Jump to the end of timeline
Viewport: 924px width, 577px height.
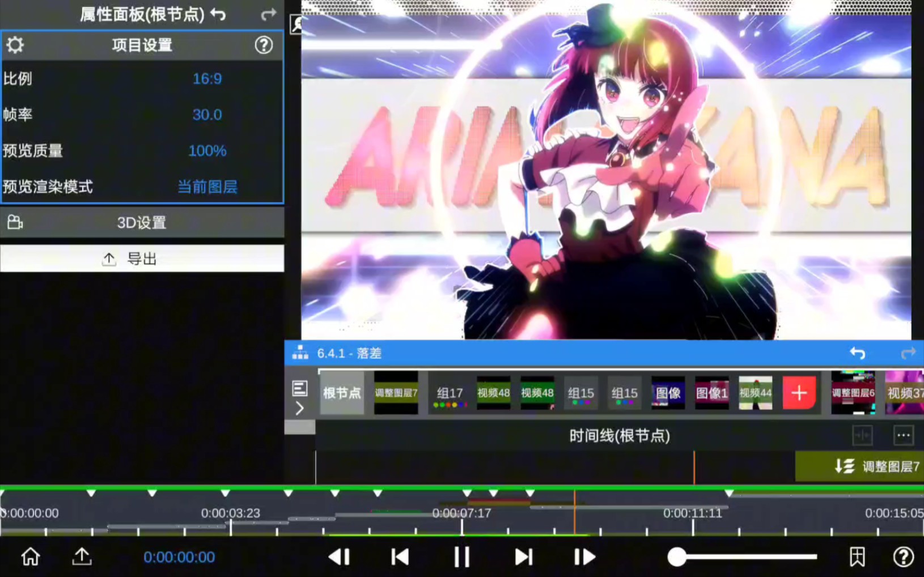[523, 557]
